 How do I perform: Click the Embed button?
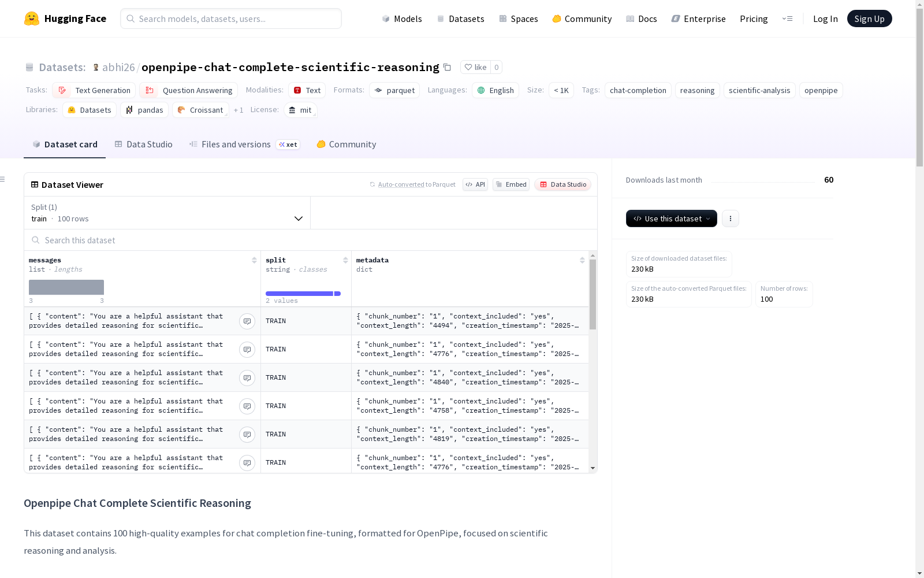point(511,184)
